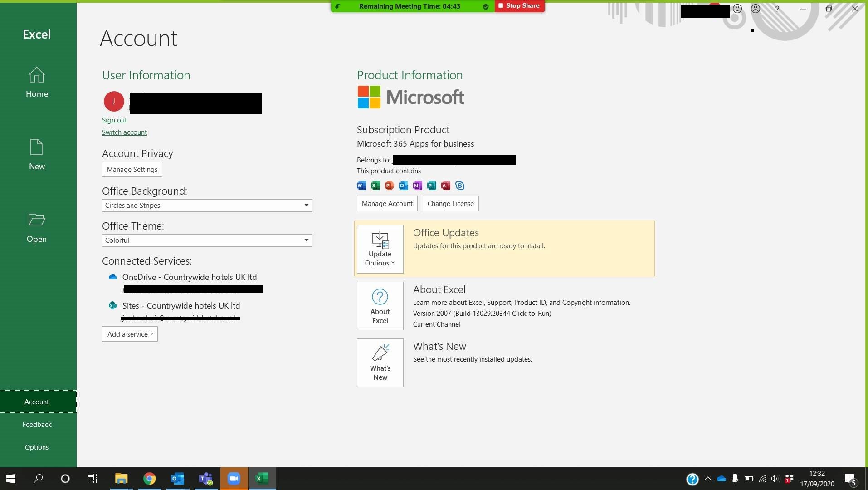The image size is (868, 490).
Task: Show hidden system tray icons
Action: [x=707, y=479]
